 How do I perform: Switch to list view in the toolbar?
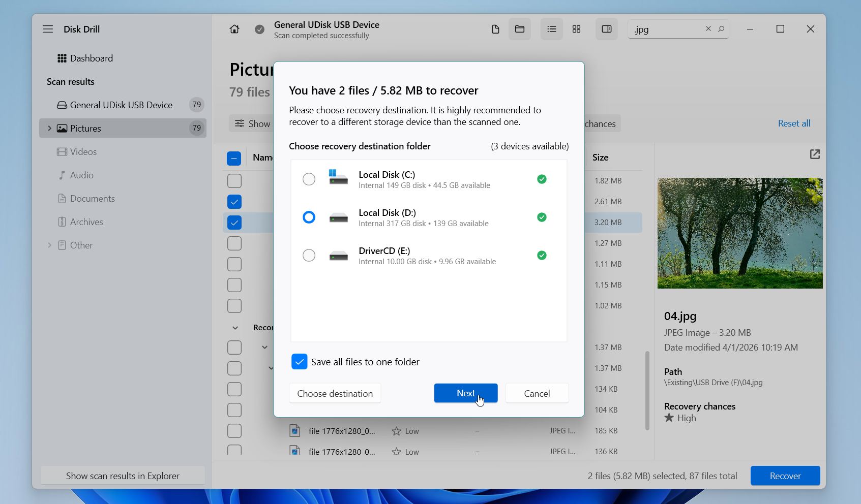551,29
